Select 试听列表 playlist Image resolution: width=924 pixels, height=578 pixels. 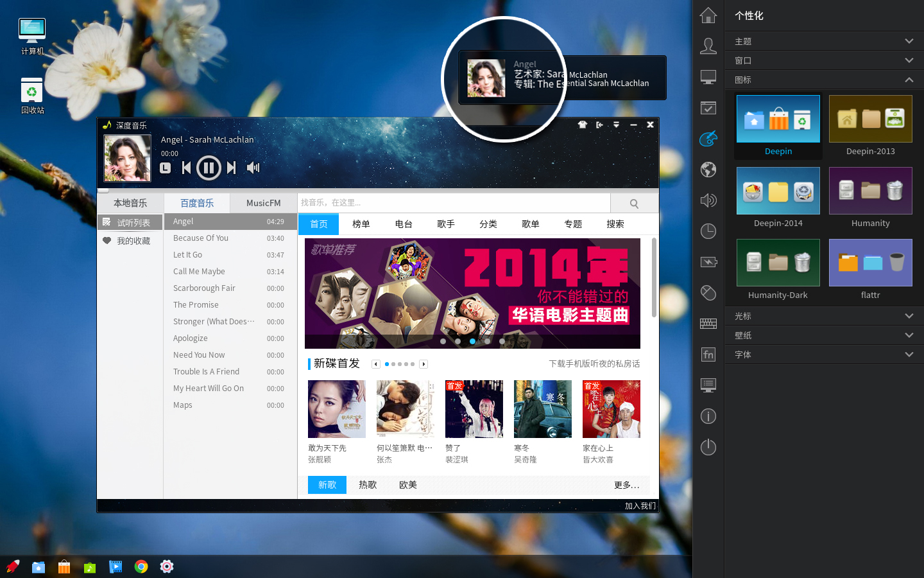130,222
